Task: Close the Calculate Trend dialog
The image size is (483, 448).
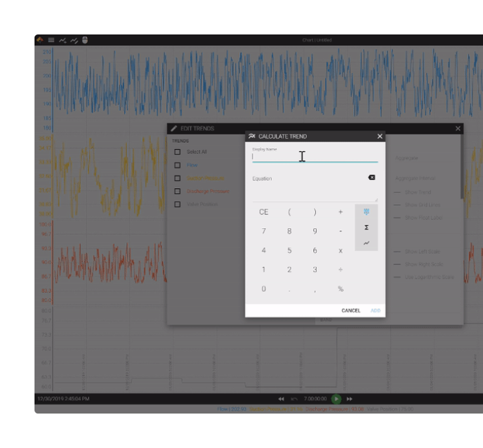Action: pyautogui.click(x=379, y=136)
